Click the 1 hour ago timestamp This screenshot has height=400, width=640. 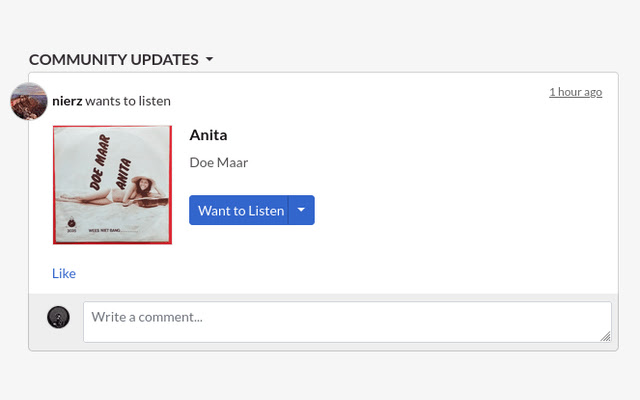[x=575, y=92]
